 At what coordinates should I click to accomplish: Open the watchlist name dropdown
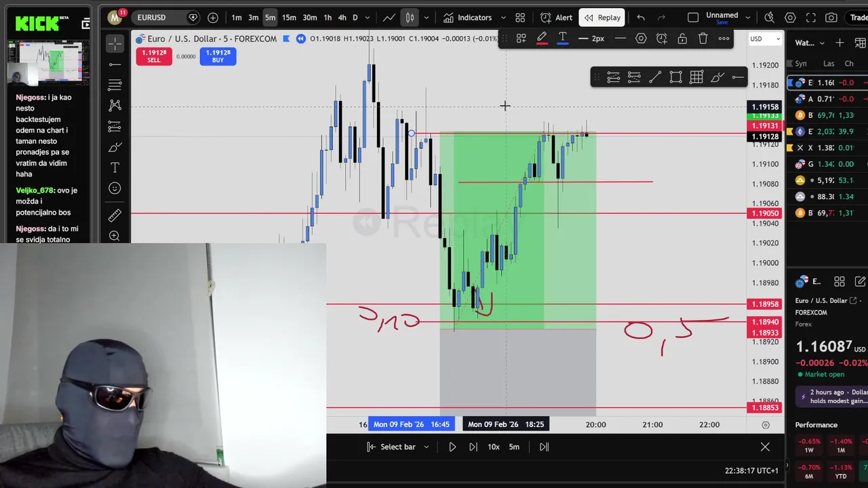810,43
